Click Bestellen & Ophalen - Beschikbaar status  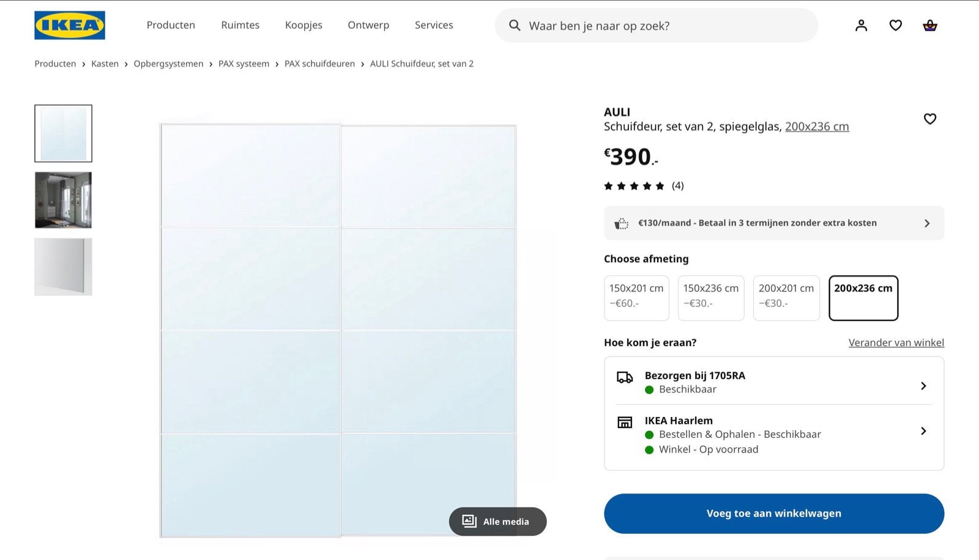coord(740,435)
